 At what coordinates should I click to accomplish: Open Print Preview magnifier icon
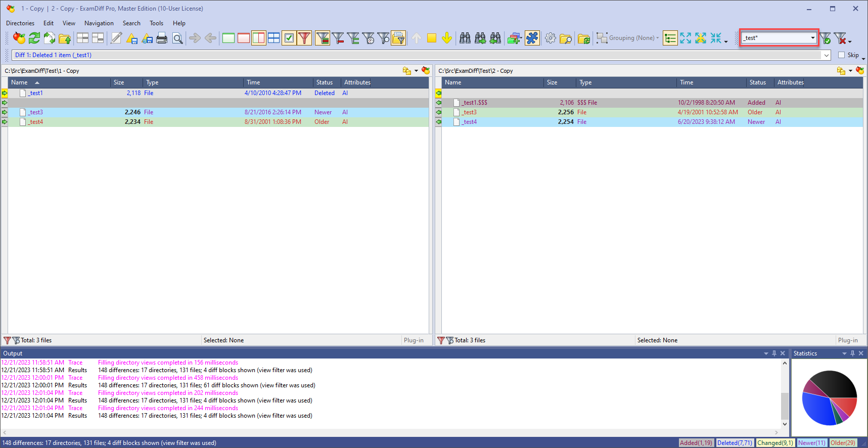[x=177, y=38]
